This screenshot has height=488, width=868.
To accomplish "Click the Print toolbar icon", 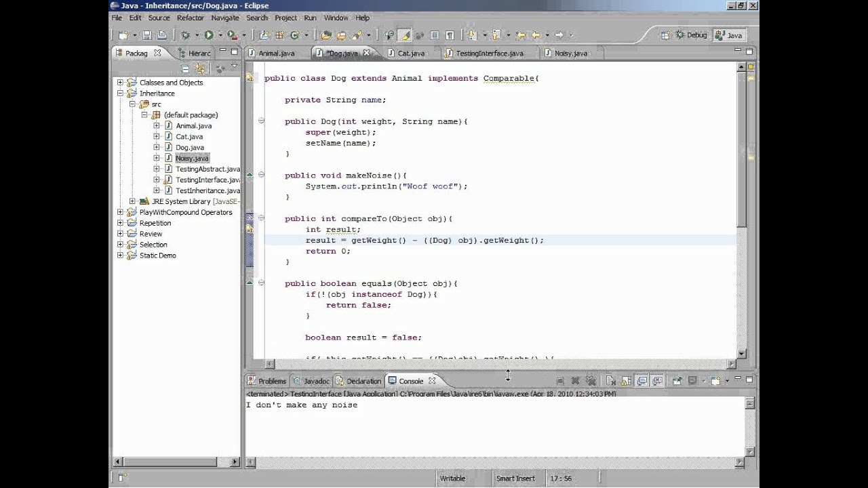I will click(161, 35).
